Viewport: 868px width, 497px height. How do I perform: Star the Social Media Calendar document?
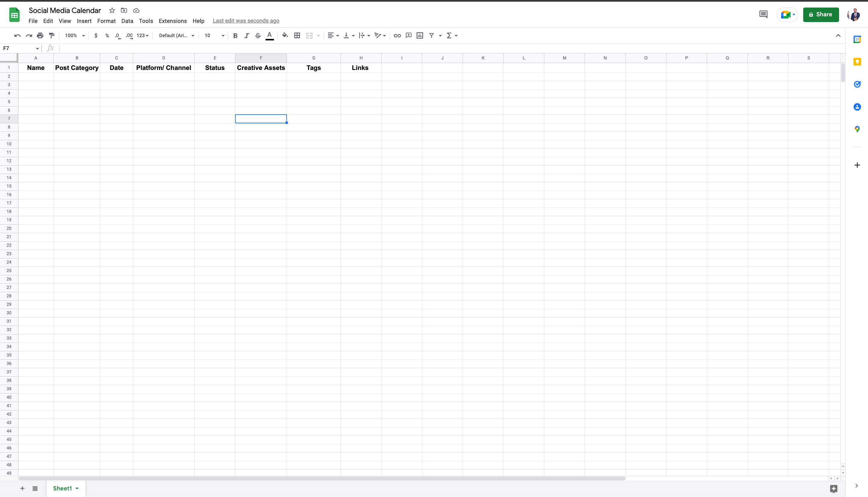112,10
